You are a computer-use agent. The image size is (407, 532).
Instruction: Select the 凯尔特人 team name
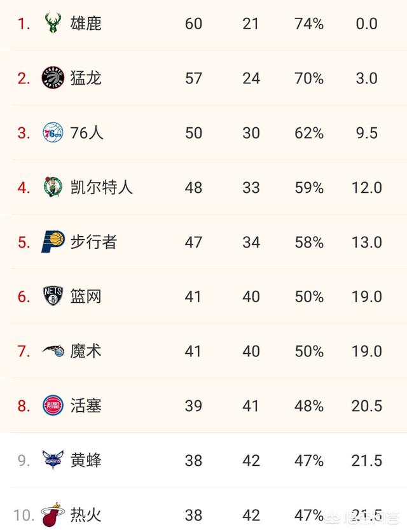[101, 187]
